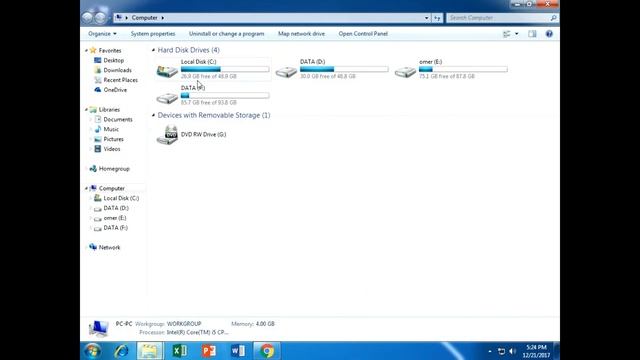Open Excel from the taskbar
640x360 pixels.
pos(179,351)
